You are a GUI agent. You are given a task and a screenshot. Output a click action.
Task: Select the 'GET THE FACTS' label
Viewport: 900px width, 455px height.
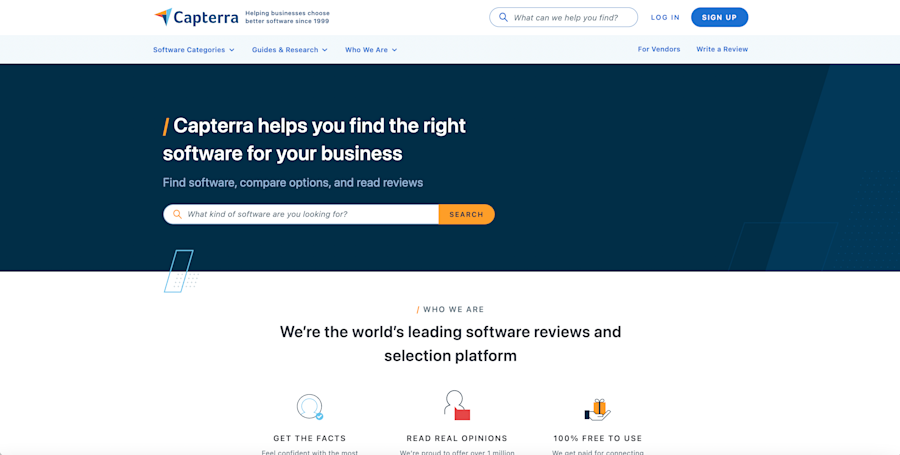tap(310, 438)
